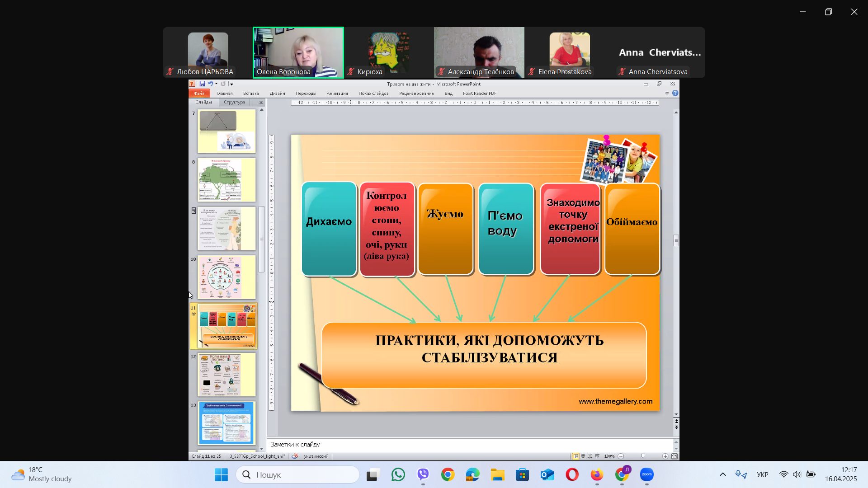Switch to Reading view icon
The width and height of the screenshot is (868, 488).
590,456
